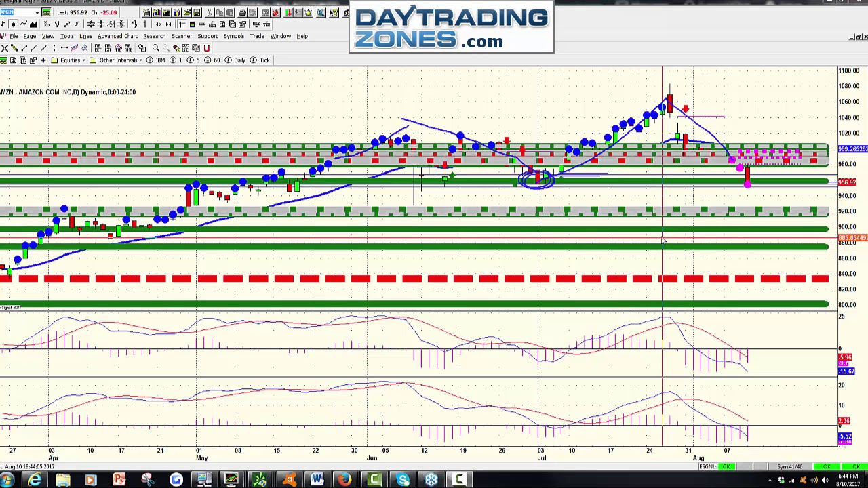Viewport: 868px width, 488px height.
Task: Toggle the area chart style
Action: click(33, 24)
